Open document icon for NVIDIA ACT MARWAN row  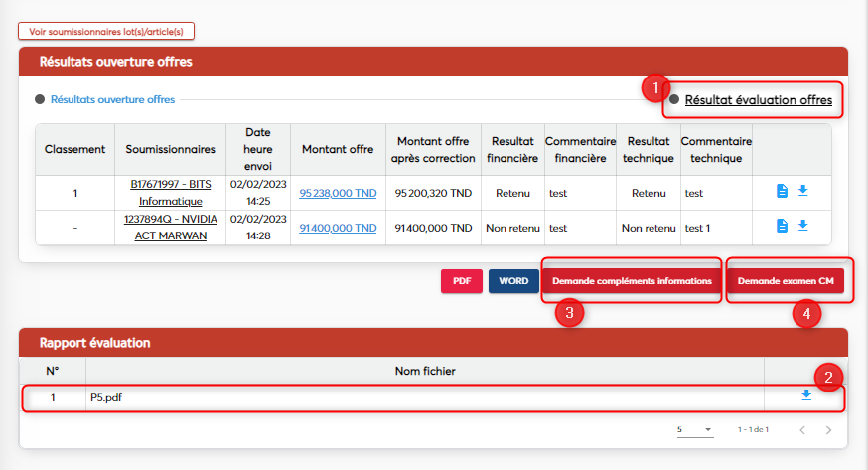[782, 226]
